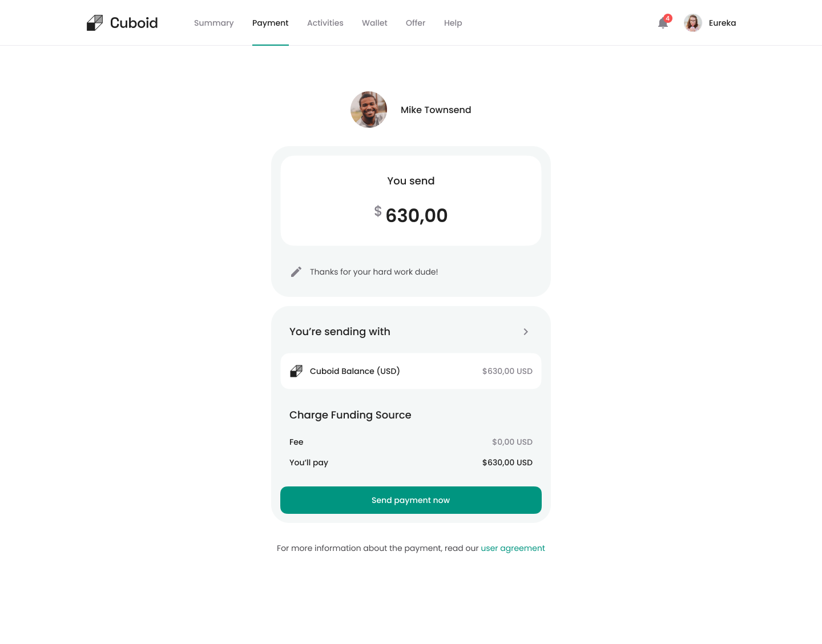Open the payment method chevron
This screenshot has width=822, height=644.
click(525, 332)
